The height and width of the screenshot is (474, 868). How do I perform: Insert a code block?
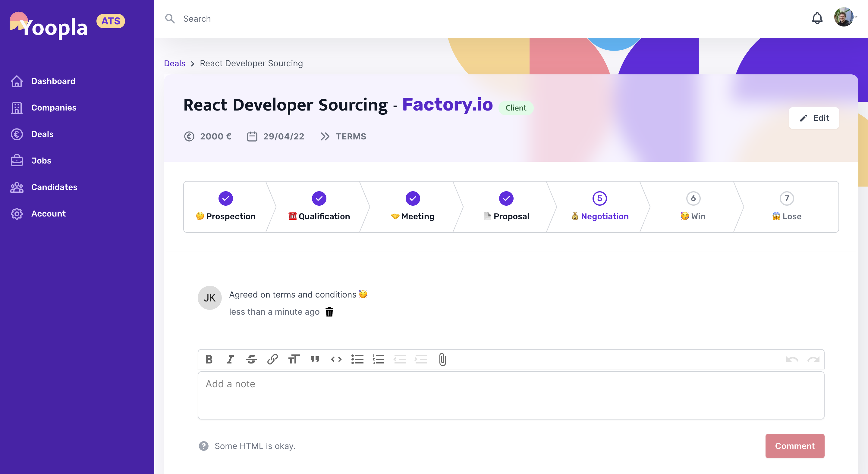336,360
